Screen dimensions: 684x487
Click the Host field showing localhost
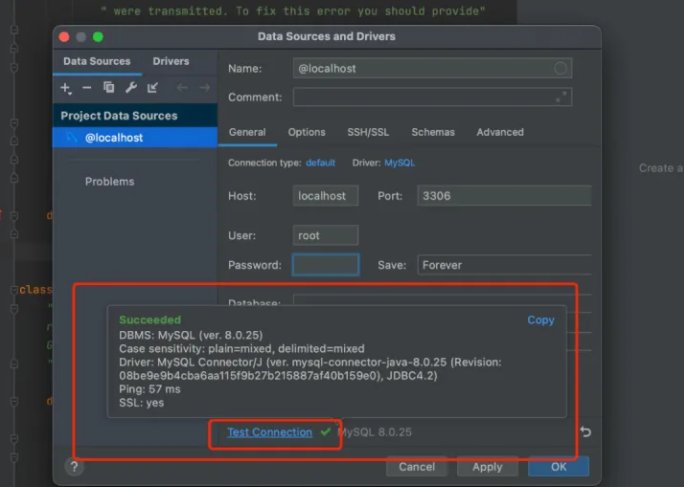click(x=325, y=195)
